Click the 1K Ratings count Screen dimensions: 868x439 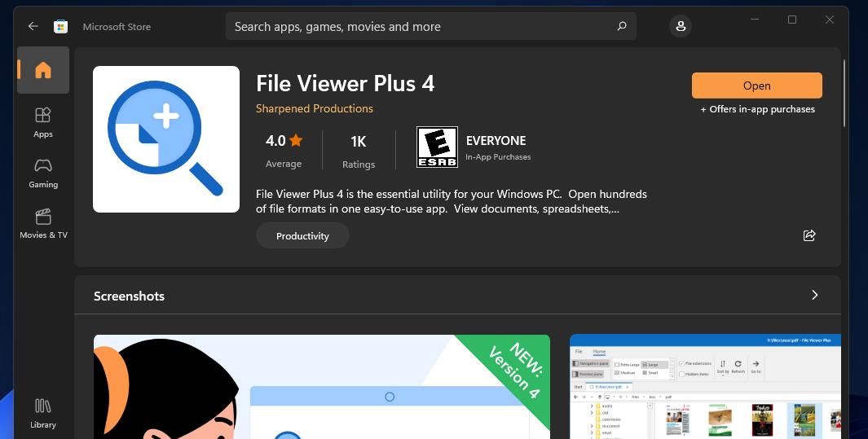[358, 151]
